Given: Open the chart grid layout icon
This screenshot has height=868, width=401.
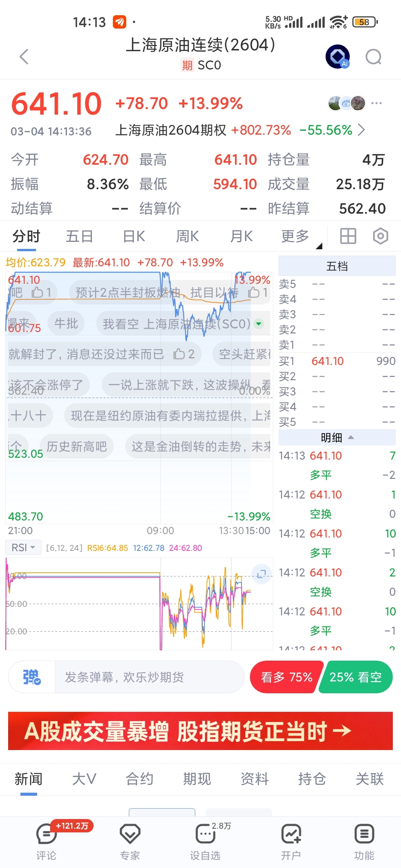Looking at the screenshot, I should 348,236.
